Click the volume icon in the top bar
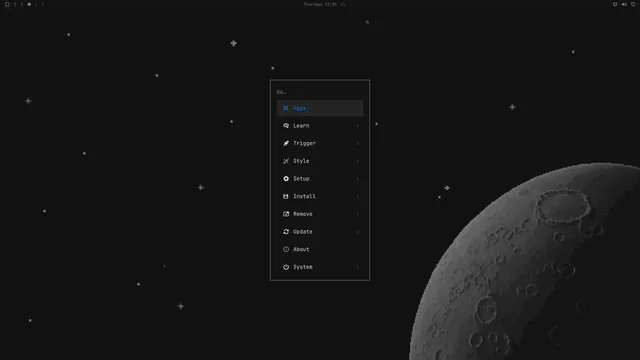Image resolution: width=640 pixels, height=360 pixels. pos(624,4)
